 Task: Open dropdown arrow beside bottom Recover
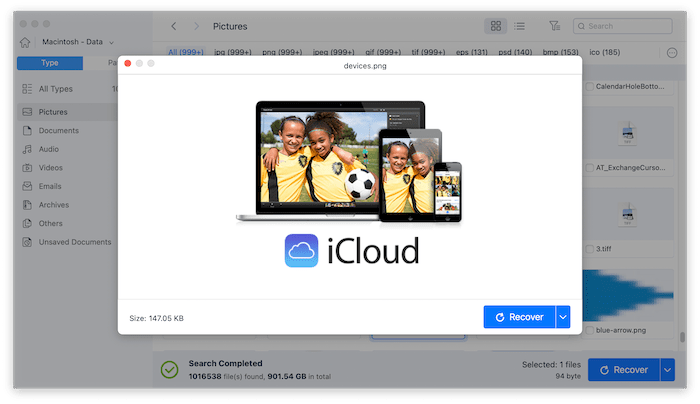pos(667,370)
